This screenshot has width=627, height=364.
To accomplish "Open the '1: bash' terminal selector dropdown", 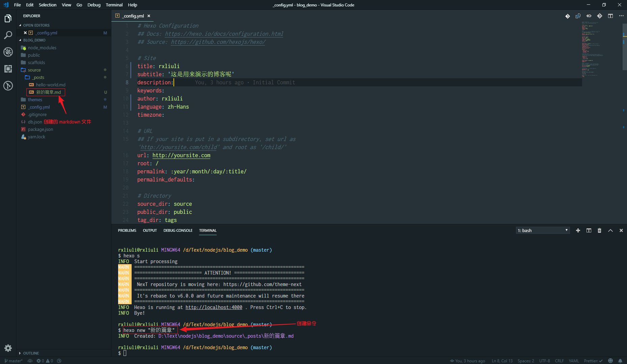I will 543,230.
